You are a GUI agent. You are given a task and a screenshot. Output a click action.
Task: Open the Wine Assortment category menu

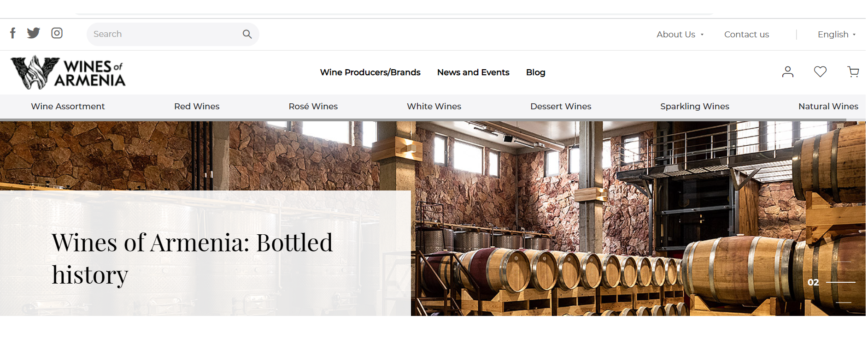68,107
